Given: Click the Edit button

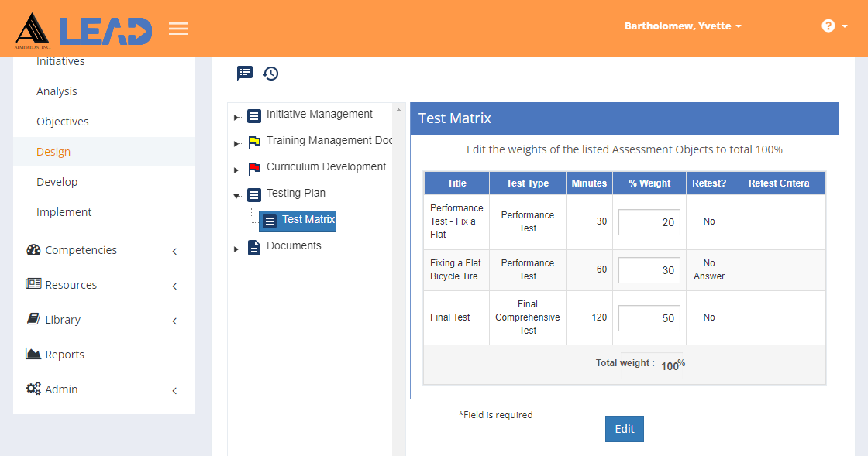Looking at the screenshot, I should click(625, 429).
